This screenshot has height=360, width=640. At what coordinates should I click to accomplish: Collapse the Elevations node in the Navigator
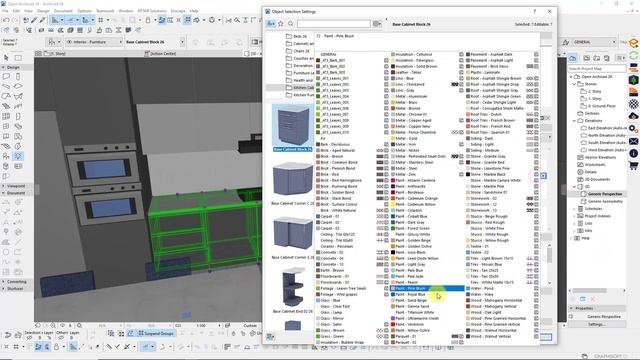(574, 121)
